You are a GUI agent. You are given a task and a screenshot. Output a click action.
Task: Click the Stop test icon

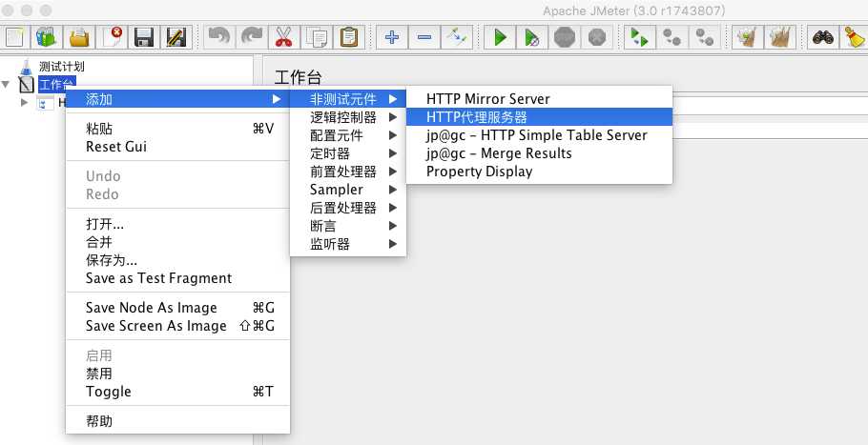pos(565,37)
